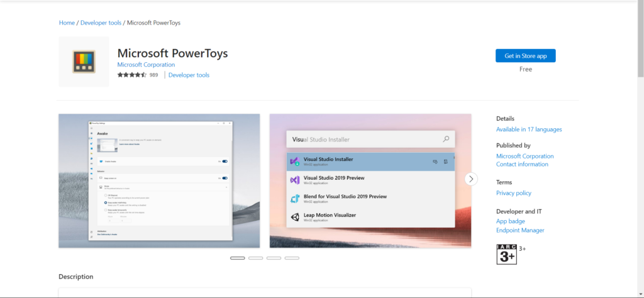Open the Awake settings screenshot thumbnail
This screenshot has width=644, height=298.
tap(159, 180)
